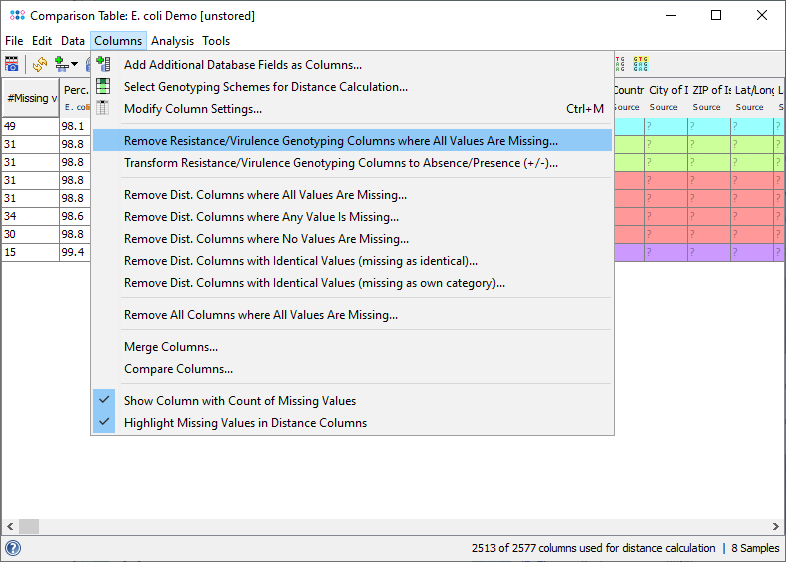Click the purple cell in the last row
786x562 pixels.
(x=665, y=252)
